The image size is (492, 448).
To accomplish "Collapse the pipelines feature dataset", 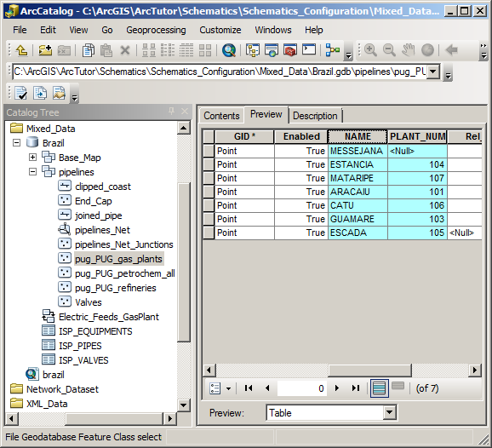I will point(32,172).
